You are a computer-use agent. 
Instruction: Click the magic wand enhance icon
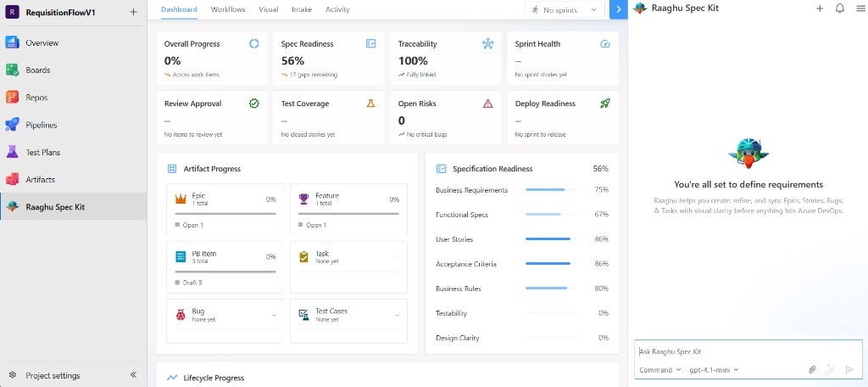(829, 370)
